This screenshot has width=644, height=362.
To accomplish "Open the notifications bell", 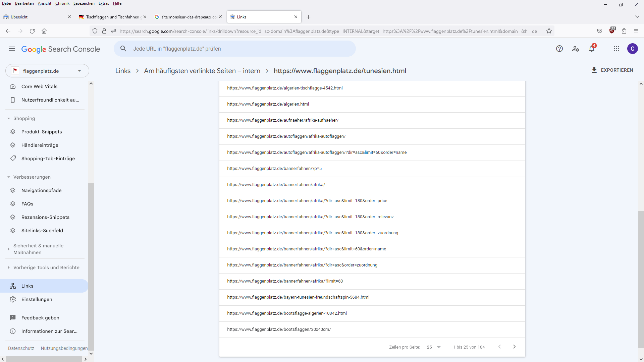I will (x=592, y=49).
